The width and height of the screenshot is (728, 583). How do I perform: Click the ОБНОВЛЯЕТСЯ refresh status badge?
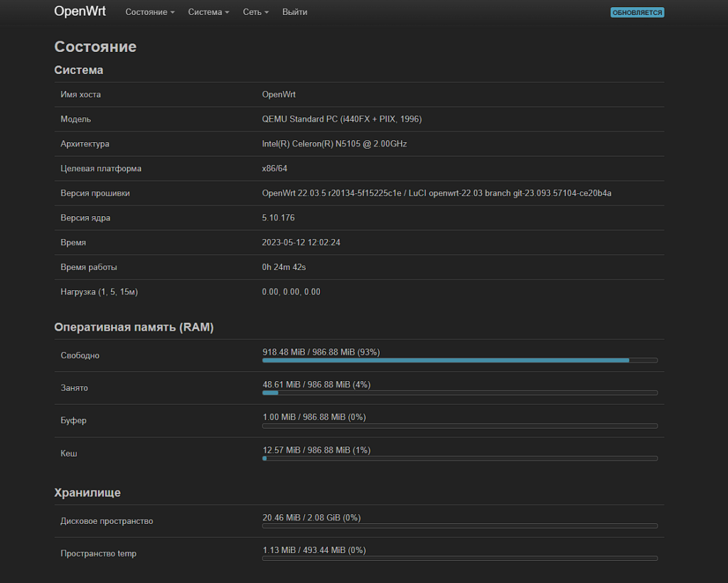pyautogui.click(x=637, y=13)
